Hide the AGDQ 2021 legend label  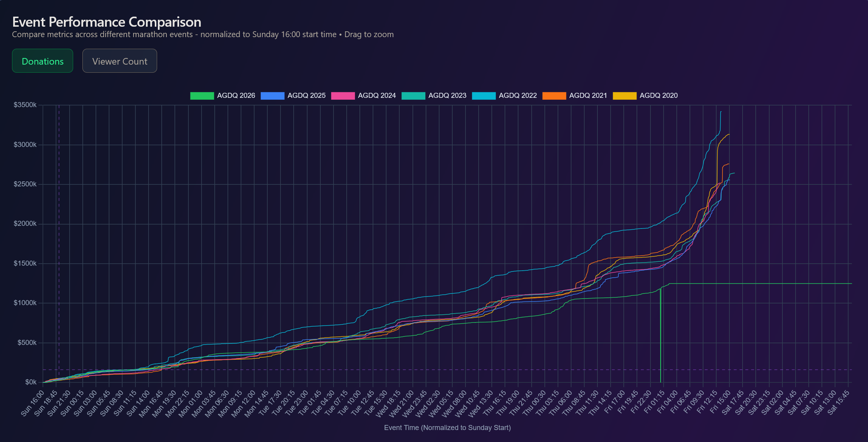[588, 96]
